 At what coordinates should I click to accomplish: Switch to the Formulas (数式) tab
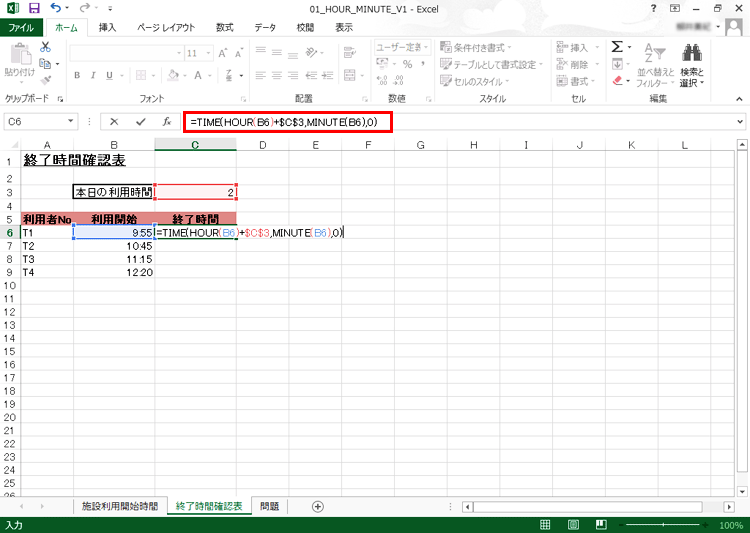(224, 27)
